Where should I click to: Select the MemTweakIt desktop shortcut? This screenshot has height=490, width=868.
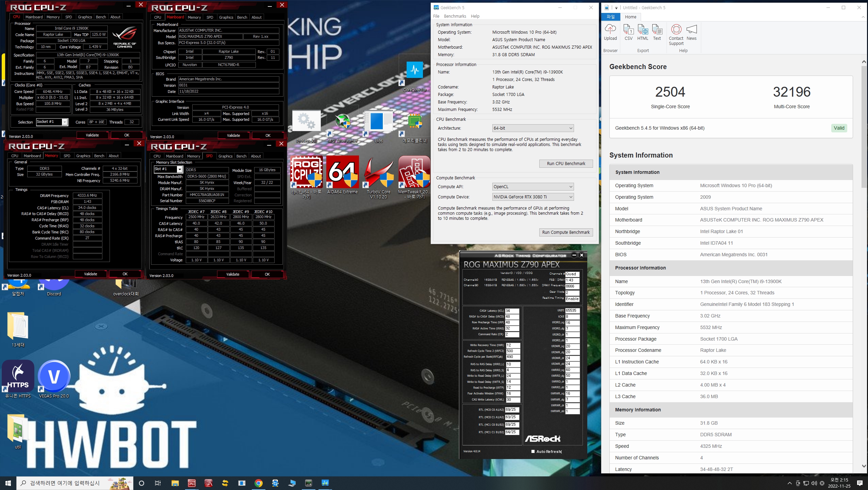414,178
